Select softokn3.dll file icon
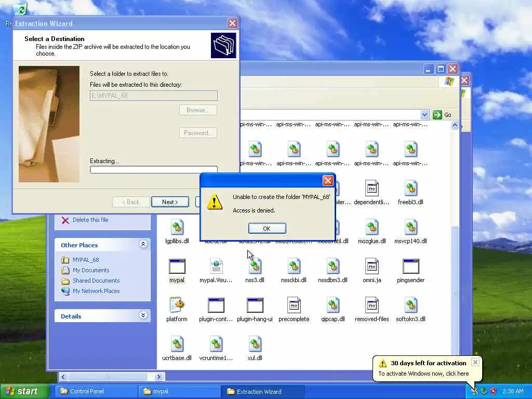This screenshot has width=532, height=399. (410, 305)
